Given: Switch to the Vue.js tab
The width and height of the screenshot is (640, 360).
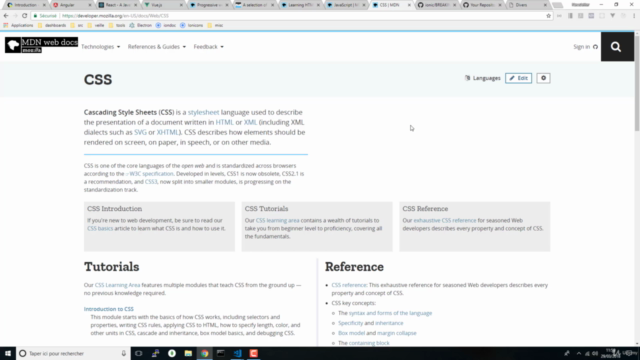Looking at the screenshot, I should [x=162, y=5].
